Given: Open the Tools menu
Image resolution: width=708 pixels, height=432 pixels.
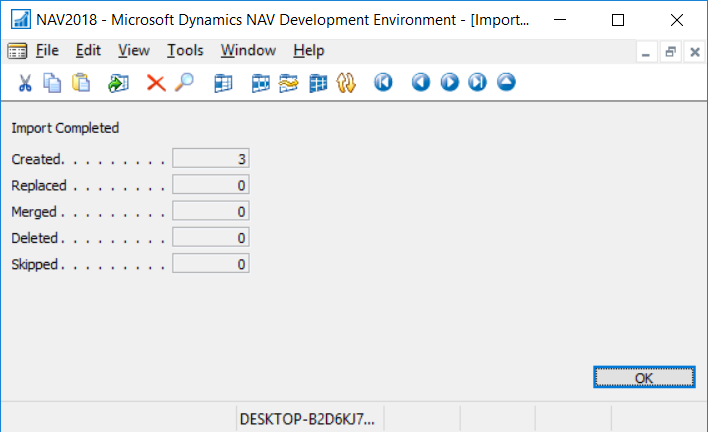Looking at the screenshot, I should point(185,51).
